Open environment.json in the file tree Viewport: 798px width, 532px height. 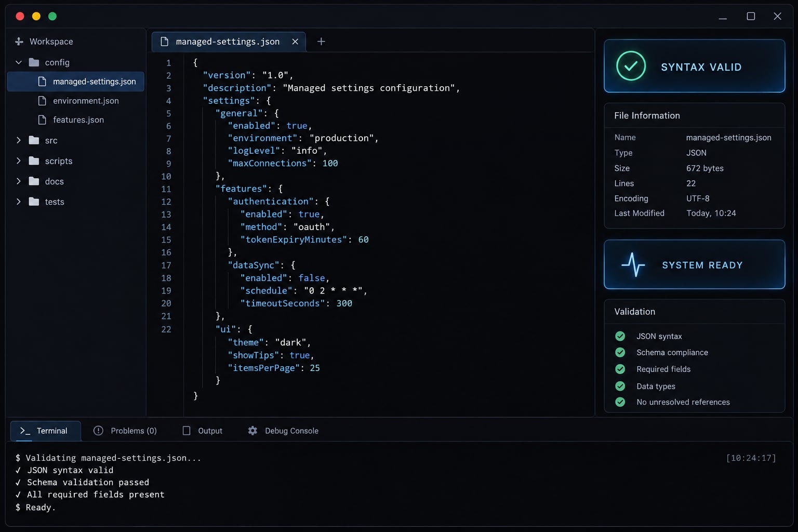[76, 101]
